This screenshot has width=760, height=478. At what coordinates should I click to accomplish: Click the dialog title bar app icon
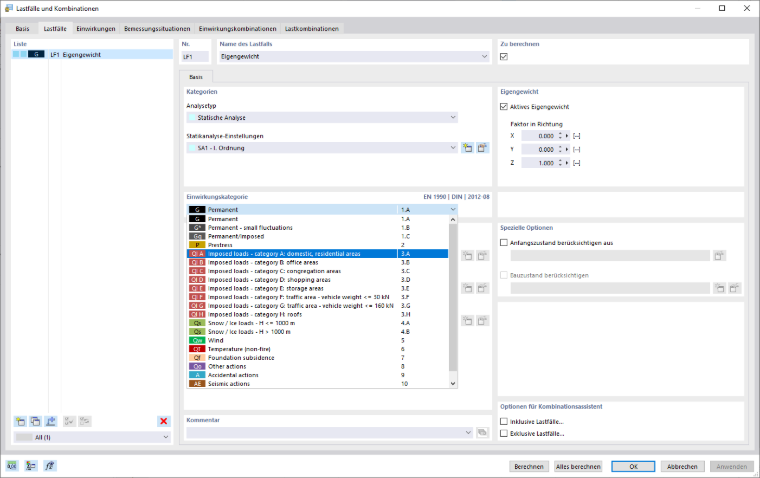coord(9,8)
